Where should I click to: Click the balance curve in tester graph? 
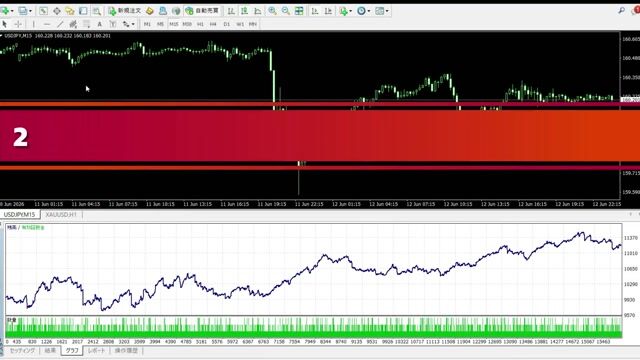pos(313,271)
